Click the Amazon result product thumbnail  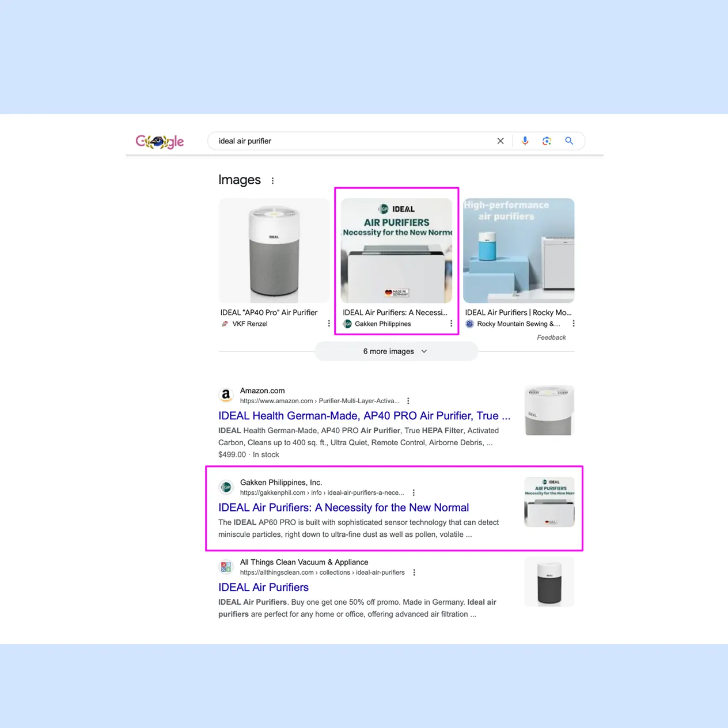point(549,411)
